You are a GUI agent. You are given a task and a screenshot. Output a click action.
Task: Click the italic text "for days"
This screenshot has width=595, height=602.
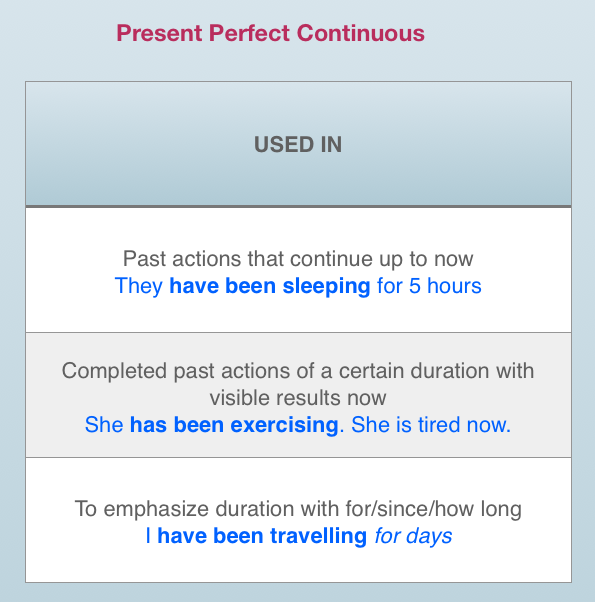413,536
